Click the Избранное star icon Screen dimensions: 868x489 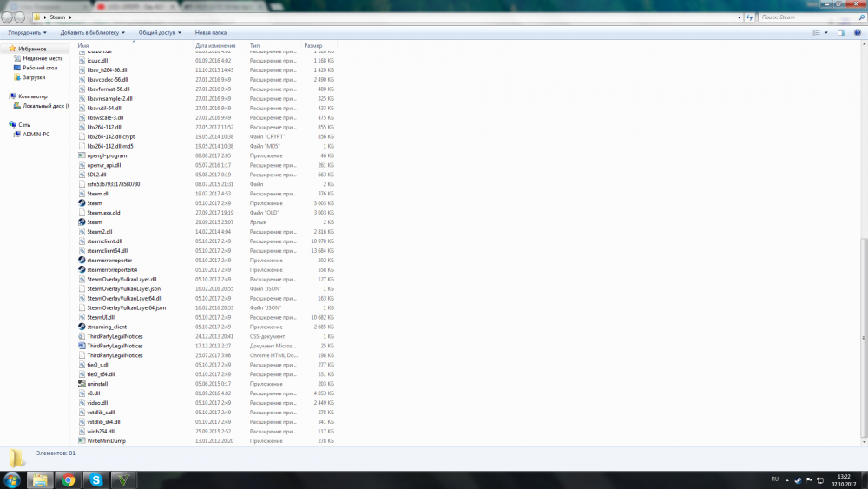[12, 49]
